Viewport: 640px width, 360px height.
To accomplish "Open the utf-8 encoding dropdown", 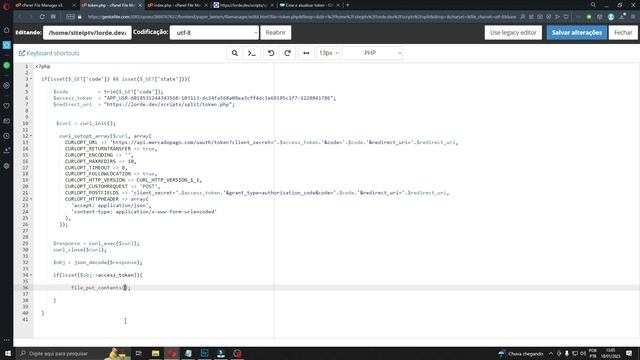I will tap(214, 33).
